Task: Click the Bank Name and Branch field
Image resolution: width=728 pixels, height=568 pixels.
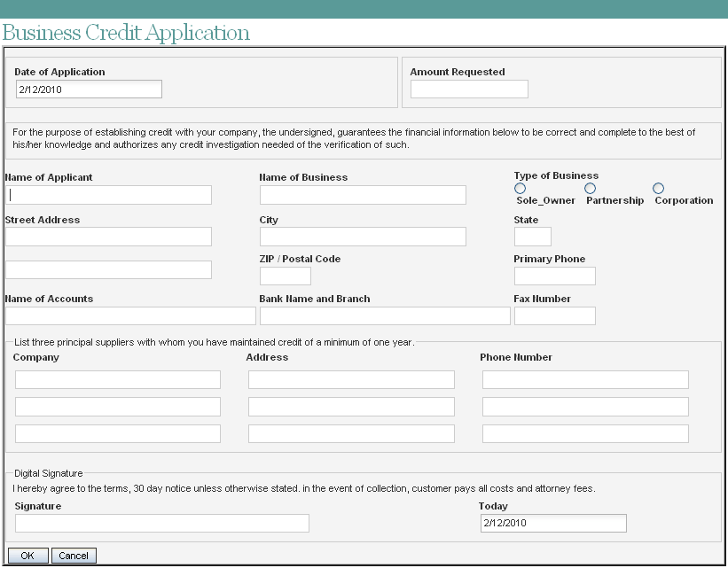Action: [385, 315]
